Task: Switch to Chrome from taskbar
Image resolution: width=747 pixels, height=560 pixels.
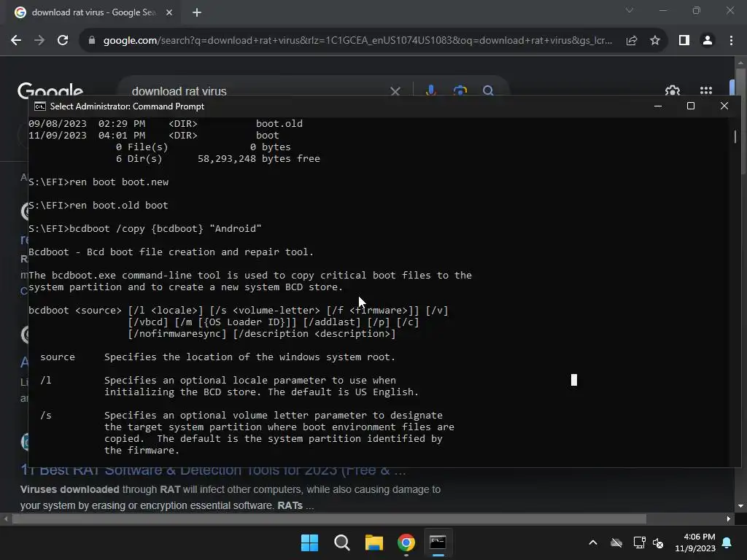Action: 406,542
